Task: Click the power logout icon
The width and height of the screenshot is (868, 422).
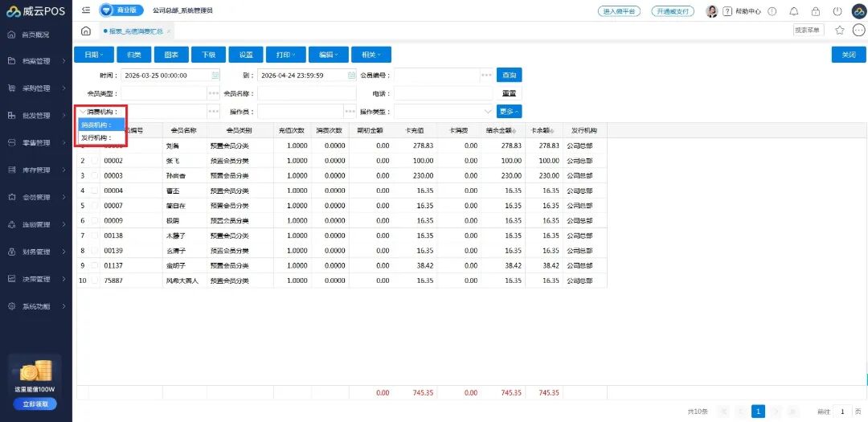Action: click(837, 11)
